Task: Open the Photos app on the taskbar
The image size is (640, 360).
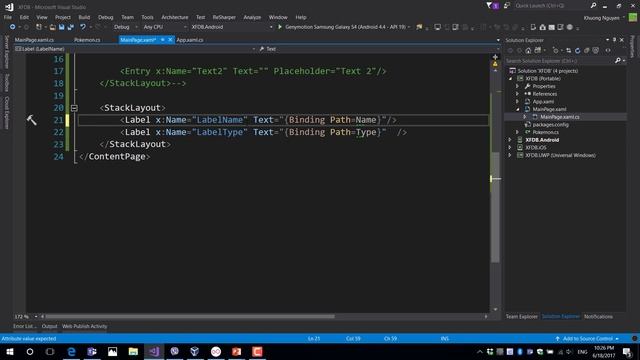Action: pyautogui.click(x=113, y=351)
